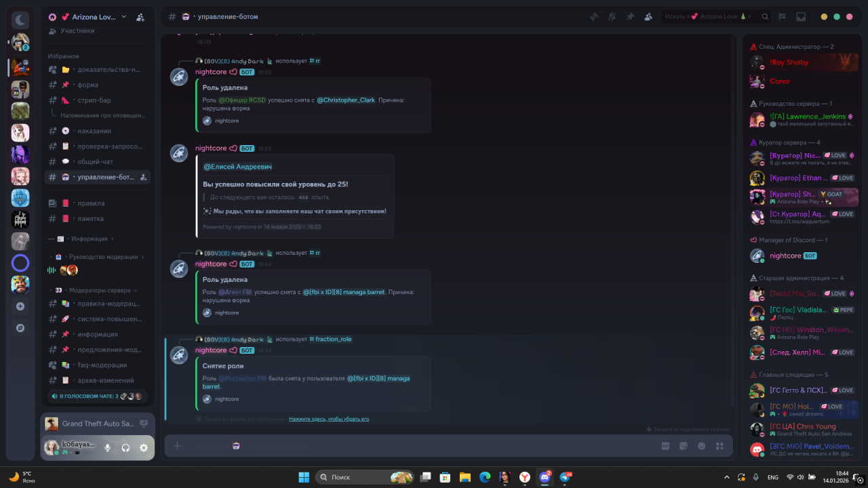Open the emoji picker
The image size is (868, 488).
coord(702,446)
